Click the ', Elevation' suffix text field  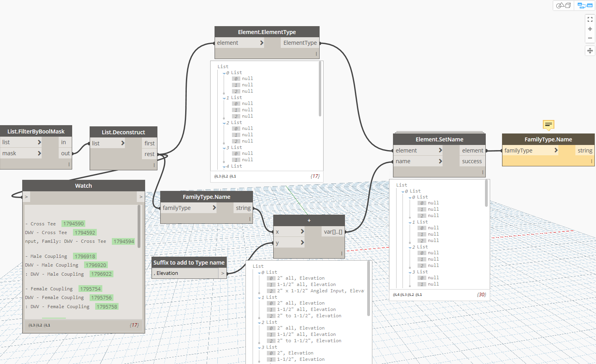click(185, 273)
